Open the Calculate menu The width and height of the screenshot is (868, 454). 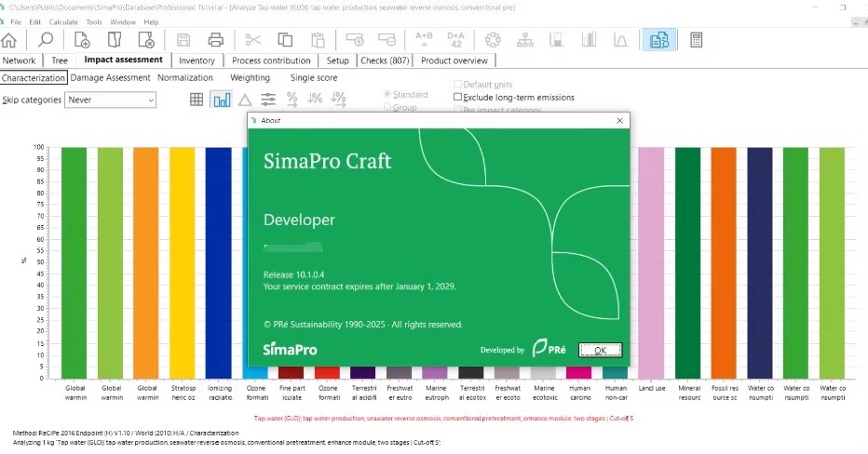point(63,22)
